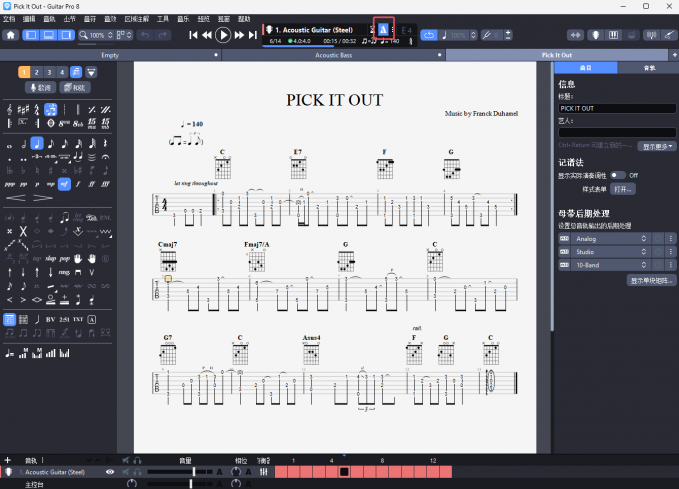
Task: Select voice 1 in the edition palette
Action: click(x=24, y=72)
